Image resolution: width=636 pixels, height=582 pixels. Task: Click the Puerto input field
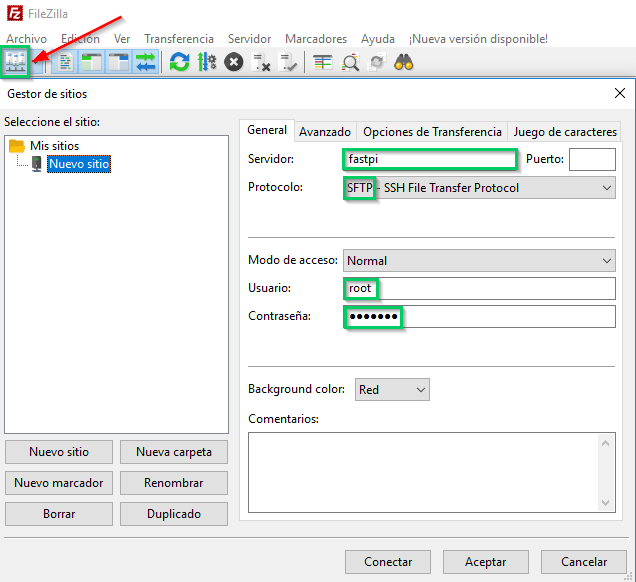tap(592, 159)
